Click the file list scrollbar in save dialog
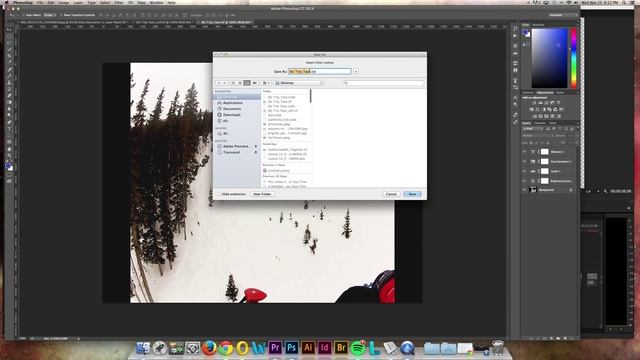This screenshot has height=360, width=640. [311, 96]
